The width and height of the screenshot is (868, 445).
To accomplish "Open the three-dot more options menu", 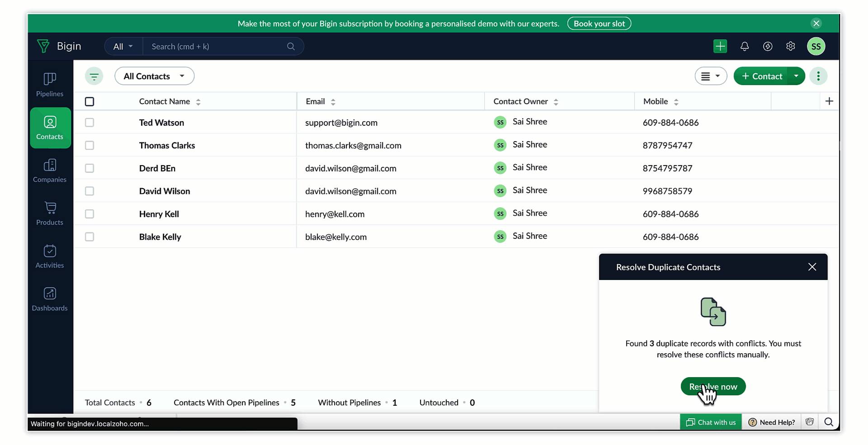I will point(818,76).
